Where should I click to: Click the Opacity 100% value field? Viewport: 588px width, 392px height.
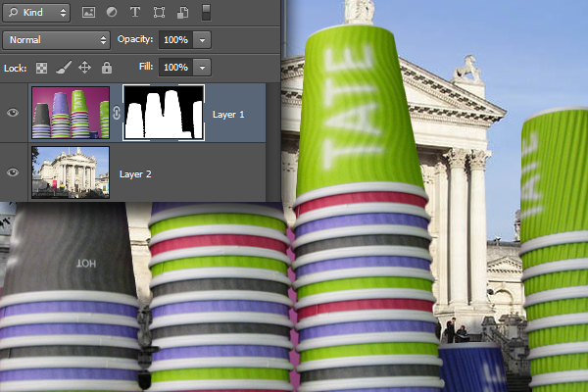(x=173, y=40)
